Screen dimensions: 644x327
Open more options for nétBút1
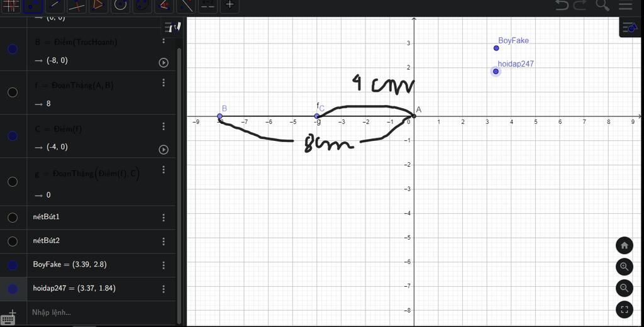pos(164,218)
